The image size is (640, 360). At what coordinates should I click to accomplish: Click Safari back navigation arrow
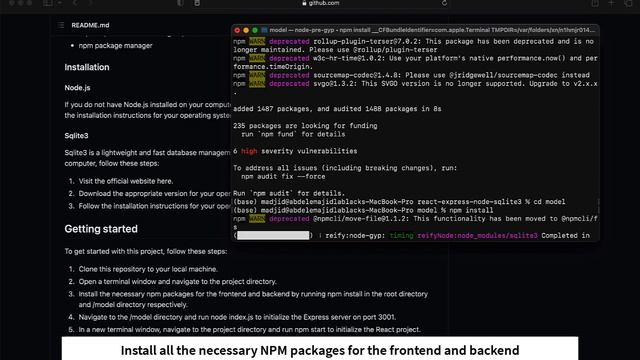click(x=75, y=3)
